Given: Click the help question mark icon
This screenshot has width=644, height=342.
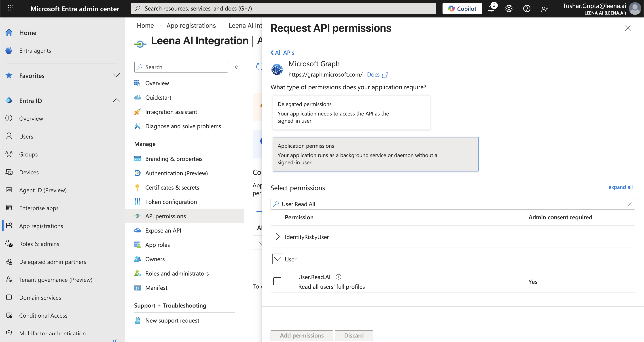Looking at the screenshot, I should coord(527,9).
